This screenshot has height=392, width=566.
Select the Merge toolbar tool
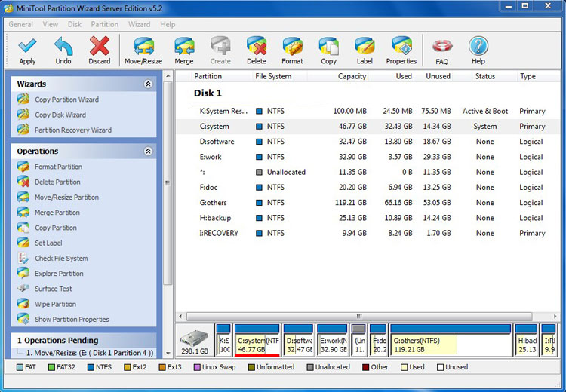(184, 51)
